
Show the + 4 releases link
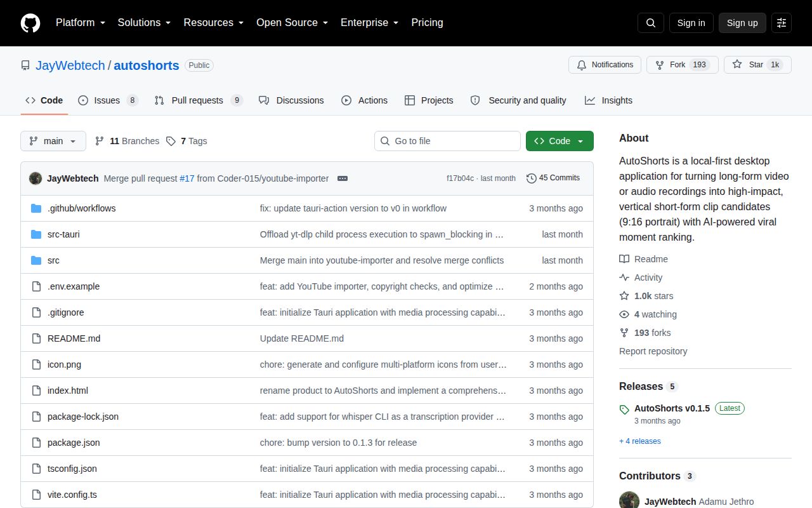pyautogui.click(x=640, y=441)
